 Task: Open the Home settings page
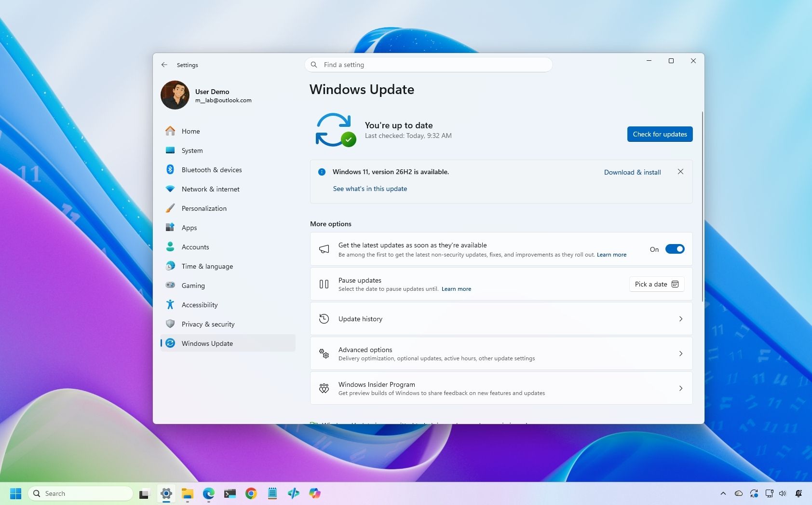(x=228, y=131)
